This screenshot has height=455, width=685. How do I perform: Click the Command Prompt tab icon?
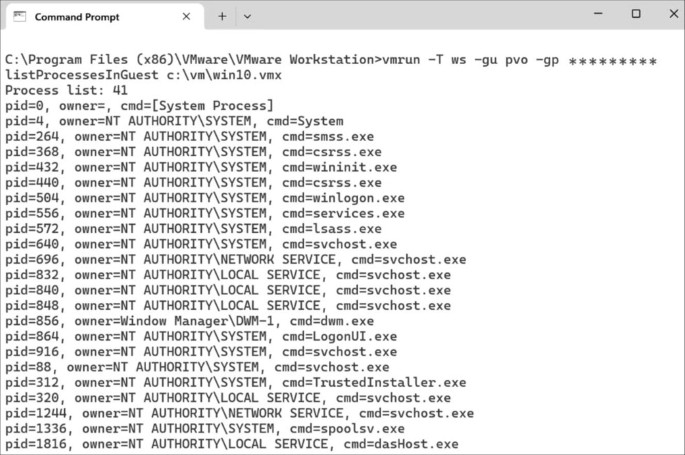click(20, 16)
